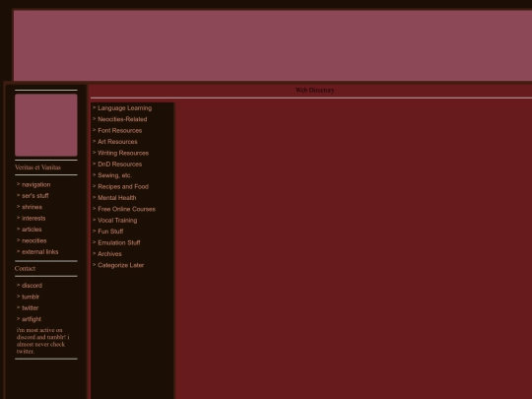Select Font Resources in the directory

coord(120,131)
